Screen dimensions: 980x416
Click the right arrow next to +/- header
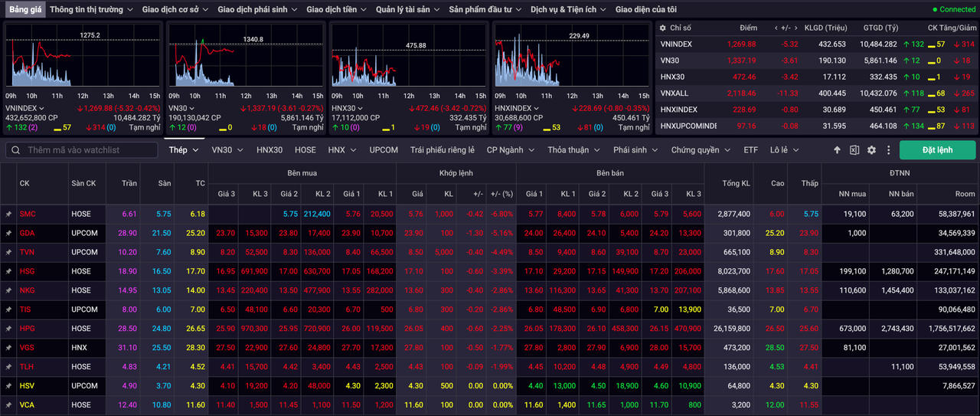coord(796,28)
